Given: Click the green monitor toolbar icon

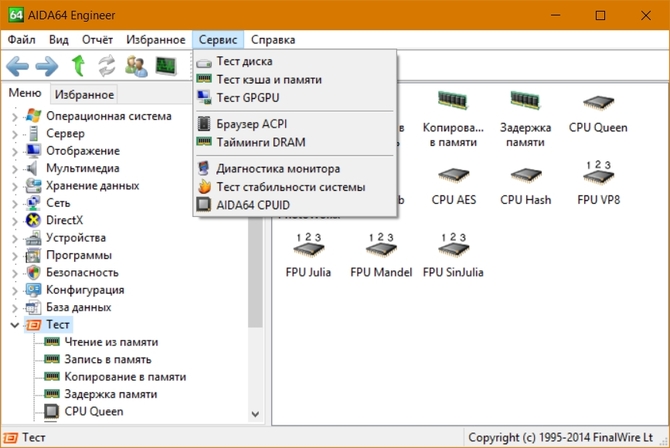Looking at the screenshot, I should coord(166,66).
